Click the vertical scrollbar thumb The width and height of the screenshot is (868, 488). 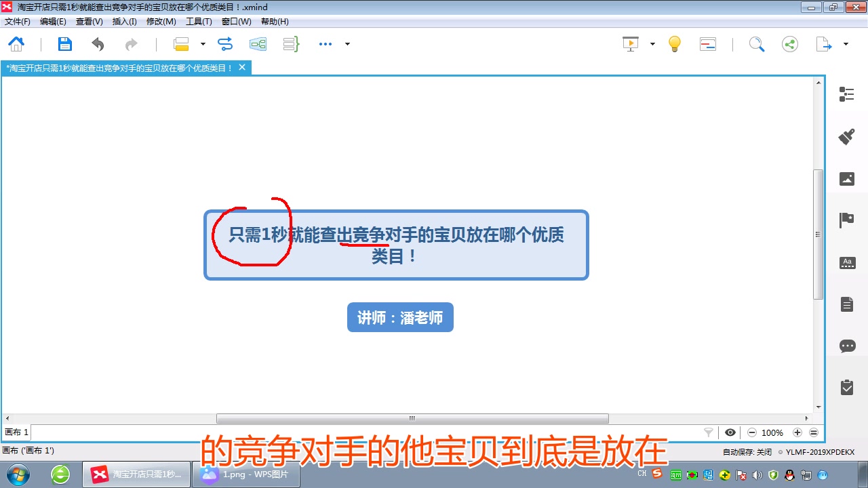818,235
